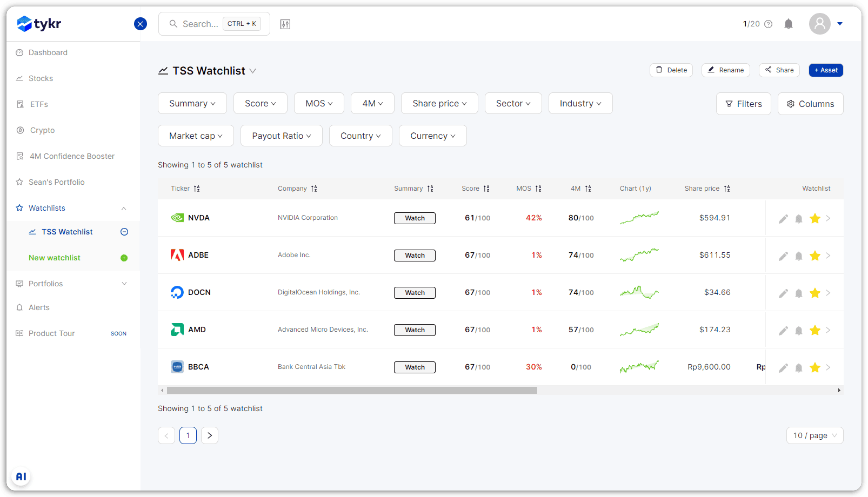The height and width of the screenshot is (497, 868).
Task: Open the search settings sliders icon
Action: click(285, 24)
